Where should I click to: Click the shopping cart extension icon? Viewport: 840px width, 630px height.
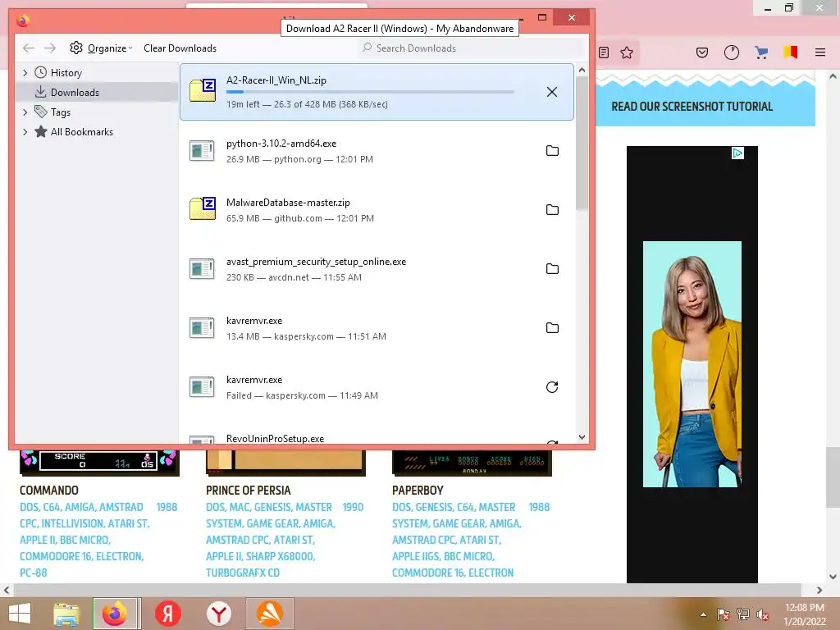click(x=761, y=52)
